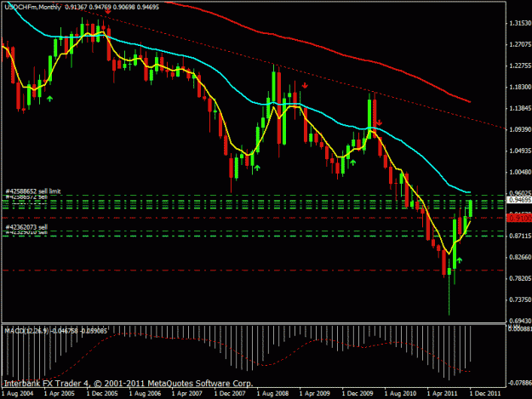Click the 1 Dec 2005 date label

point(102,394)
